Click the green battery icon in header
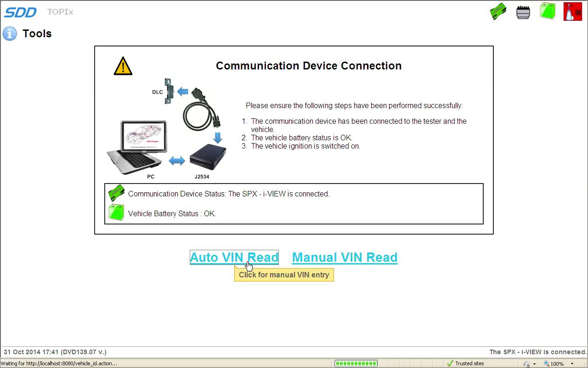 [548, 11]
